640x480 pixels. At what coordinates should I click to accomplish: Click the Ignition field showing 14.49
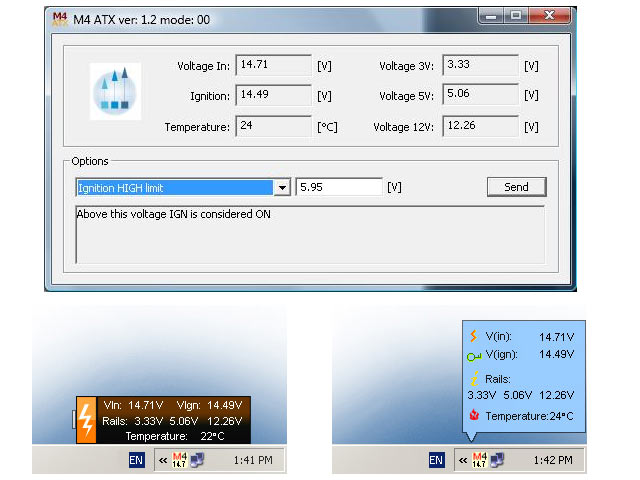tap(273, 95)
